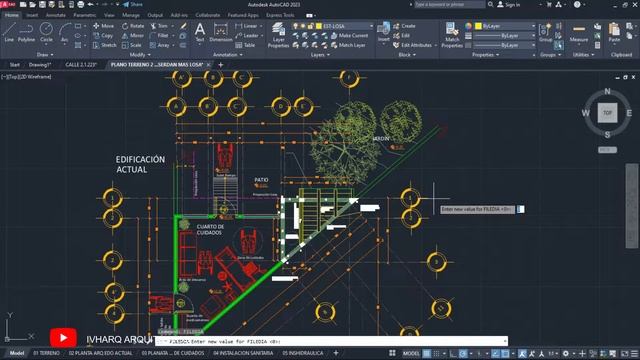Click Match Layer button
This screenshot has height=360, width=640.
(x=348, y=45)
